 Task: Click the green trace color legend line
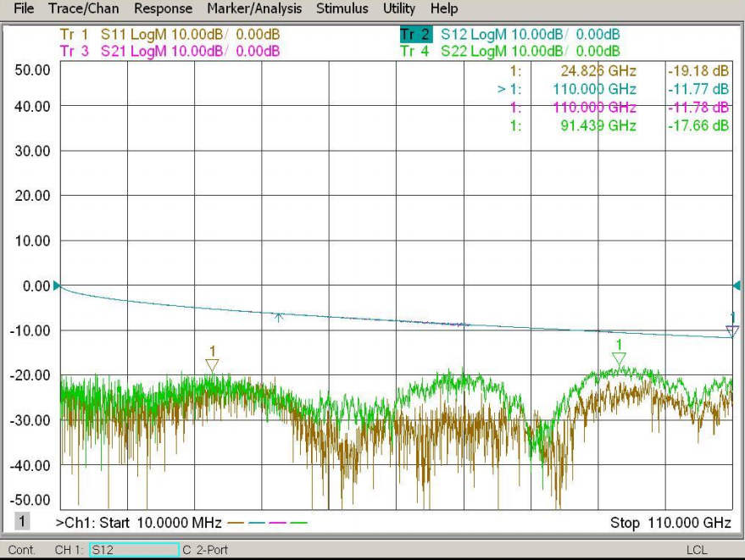coord(298,523)
